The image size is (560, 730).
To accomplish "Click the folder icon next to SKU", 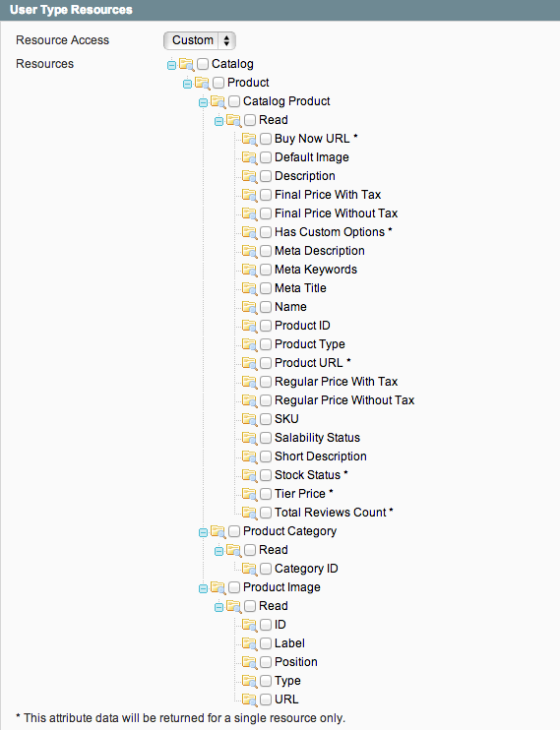I will click(x=249, y=419).
